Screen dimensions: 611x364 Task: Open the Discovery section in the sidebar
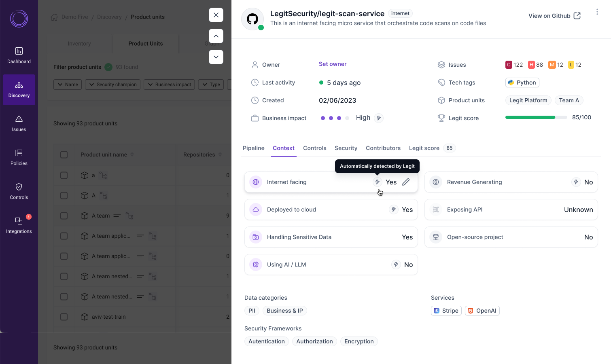(x=19, y=90)
